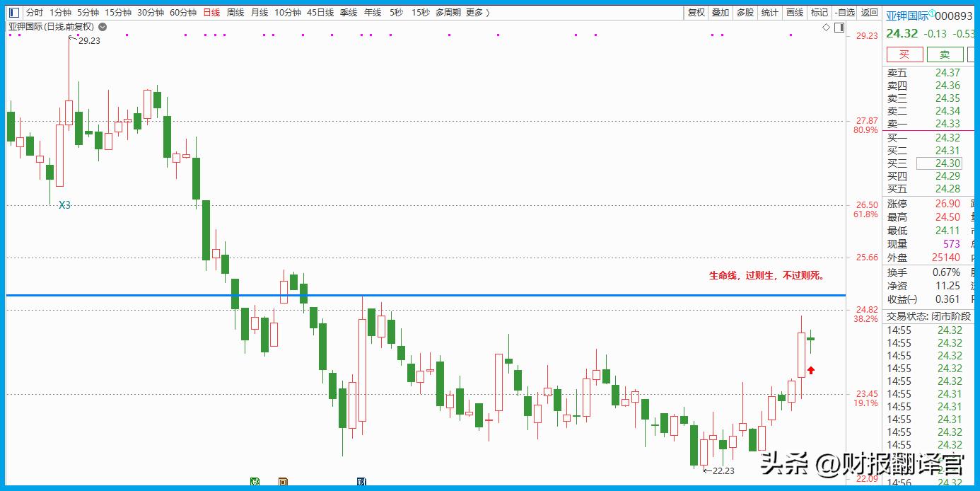The width and height of the screenshot is (980, 491).
Task: Click the 最高 24.50 value
Action: pyautogui.click(x=947, y=217)
